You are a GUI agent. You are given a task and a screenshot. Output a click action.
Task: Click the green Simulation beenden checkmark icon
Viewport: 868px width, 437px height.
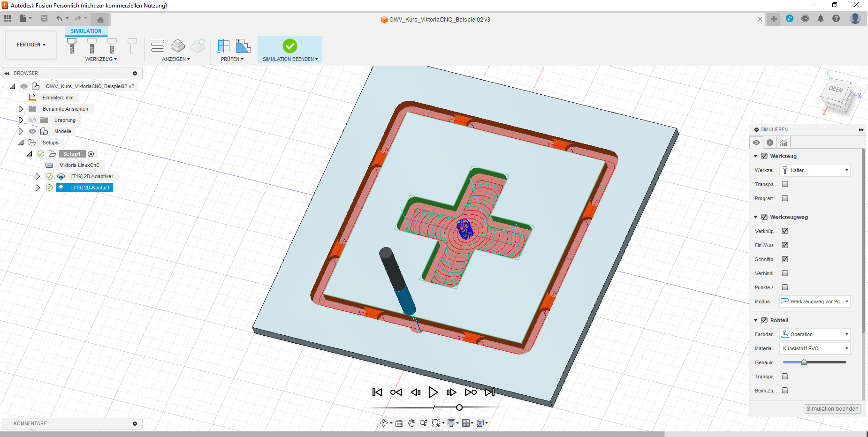tap(289, 46)
